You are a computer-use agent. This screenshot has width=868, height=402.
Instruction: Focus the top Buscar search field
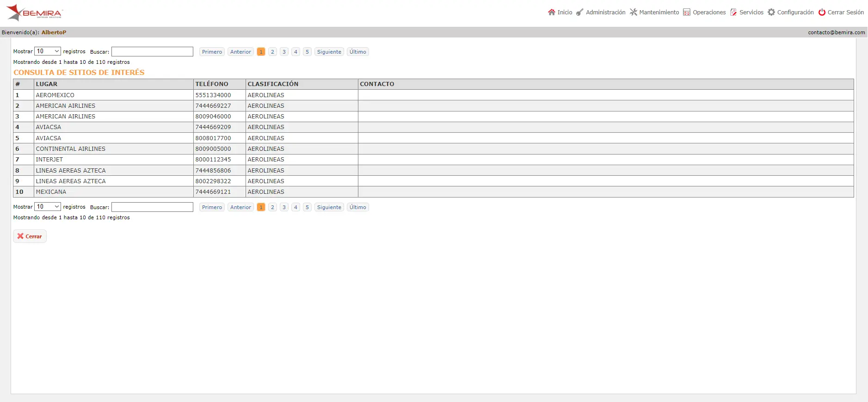click(x=152, y=51)
